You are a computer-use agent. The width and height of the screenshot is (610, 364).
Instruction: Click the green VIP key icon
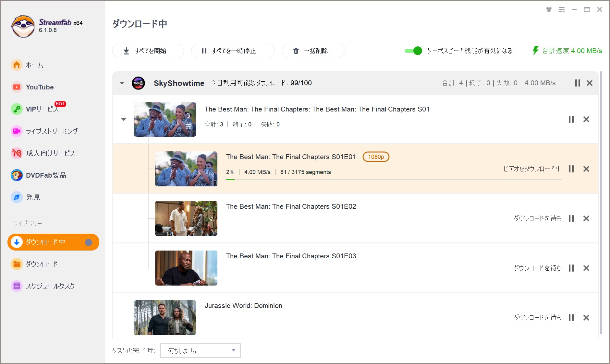(x=17, y=109)
